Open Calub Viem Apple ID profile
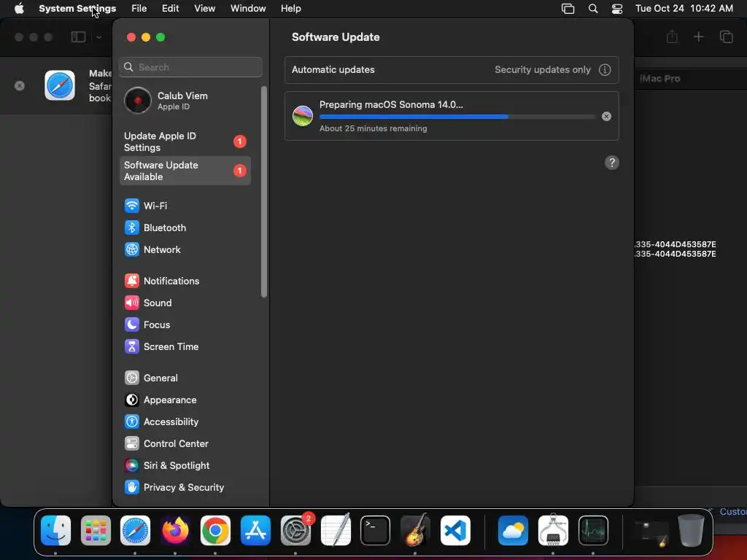The image size is (747, 560). tap(185, 101)
